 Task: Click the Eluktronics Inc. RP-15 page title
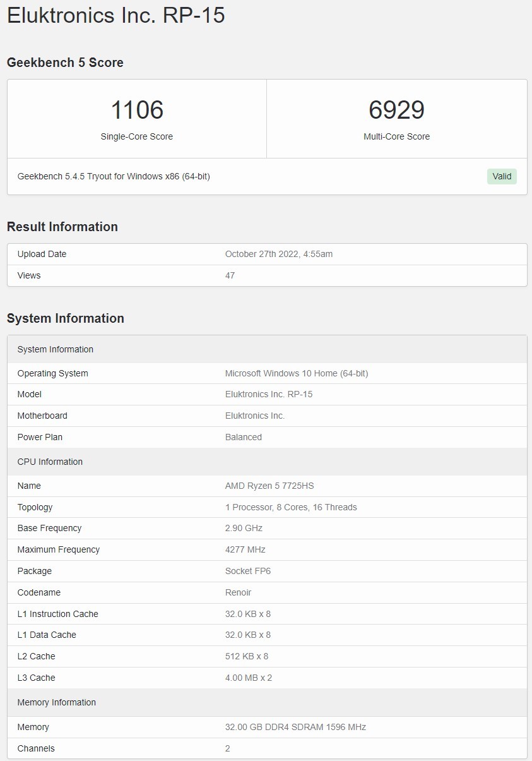(x=116, y=15)
